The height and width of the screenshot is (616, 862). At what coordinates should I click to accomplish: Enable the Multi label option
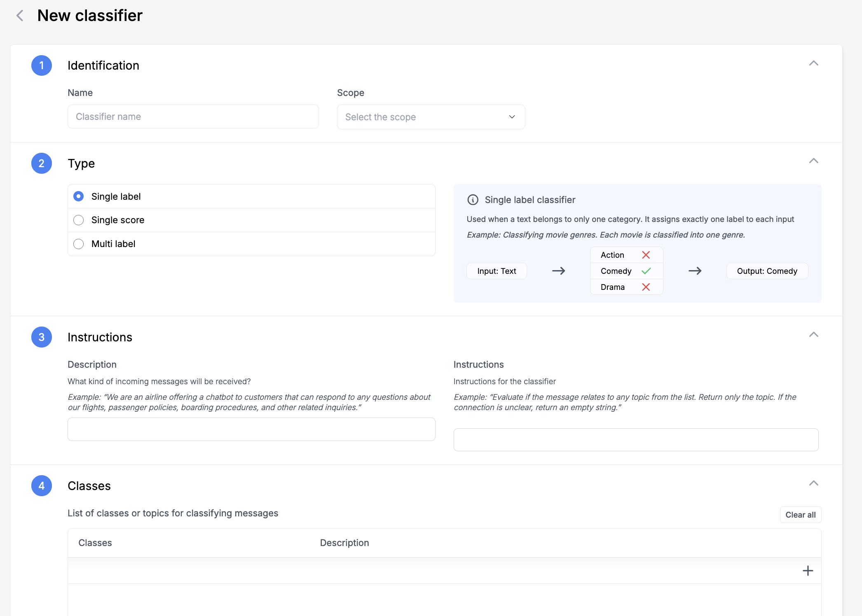pos(78,243)
